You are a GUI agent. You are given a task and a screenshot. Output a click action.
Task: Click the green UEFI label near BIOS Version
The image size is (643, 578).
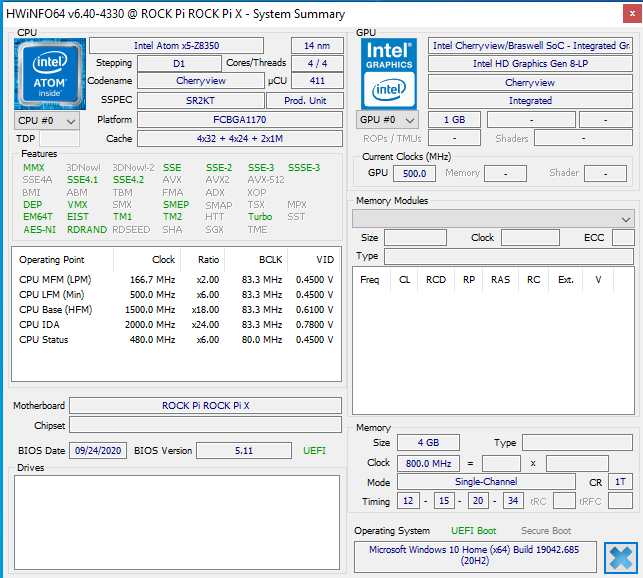tap(314, 451)
